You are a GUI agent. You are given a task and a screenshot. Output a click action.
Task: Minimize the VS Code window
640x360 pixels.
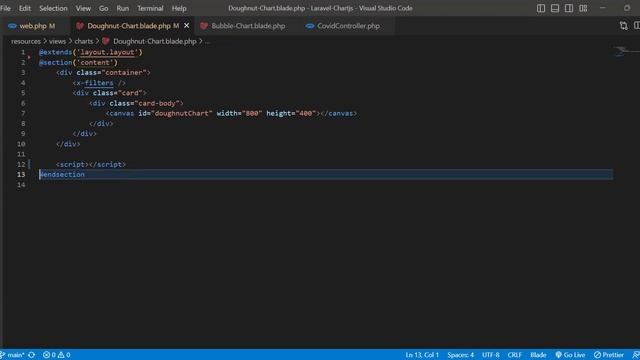pyautogui.click(x=602, y=8)
